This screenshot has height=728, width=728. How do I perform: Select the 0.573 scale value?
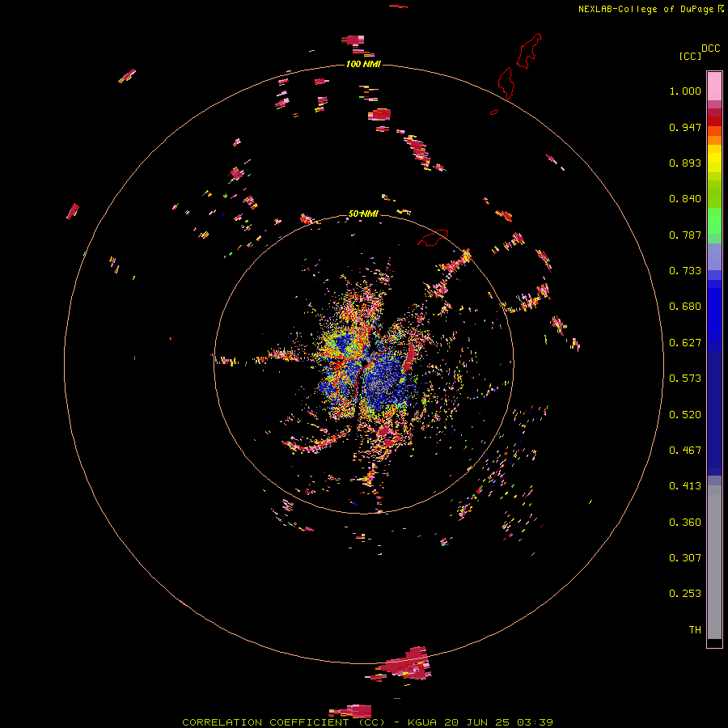point(685,379)
